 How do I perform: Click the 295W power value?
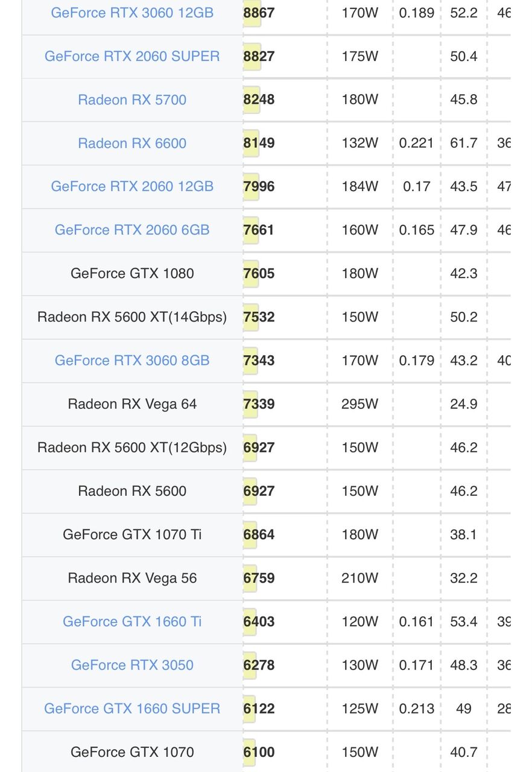[359, 403]
